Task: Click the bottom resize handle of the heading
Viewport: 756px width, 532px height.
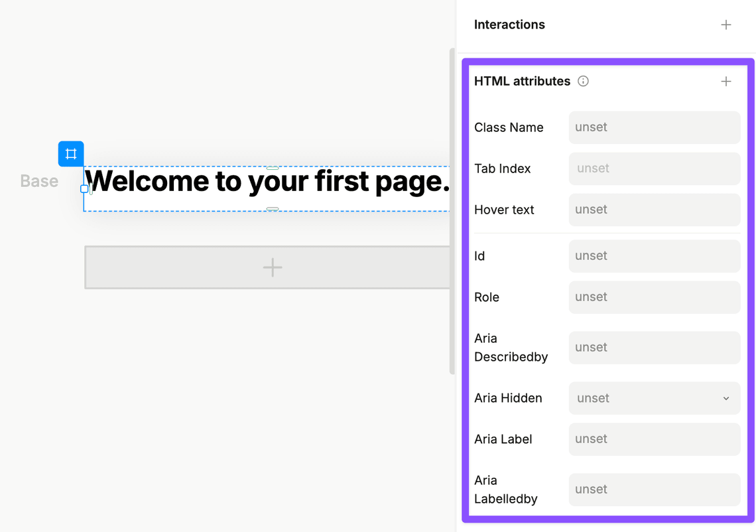Action: pos(272,209)
